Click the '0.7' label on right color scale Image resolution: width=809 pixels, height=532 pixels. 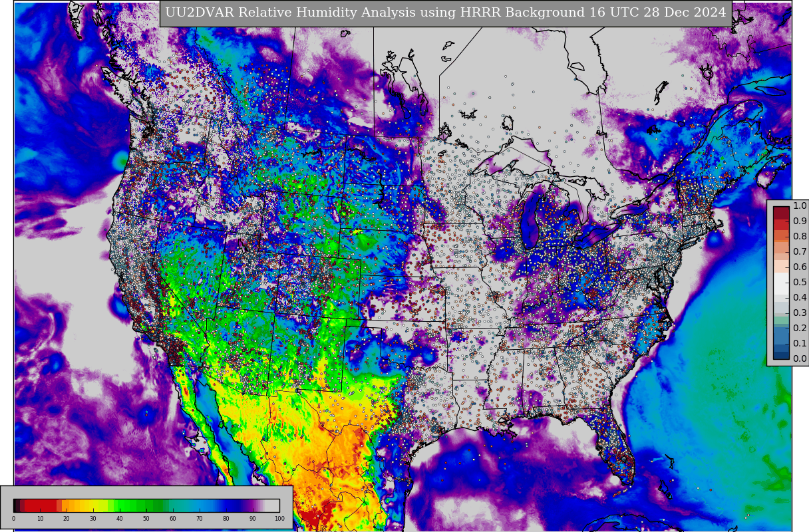pos(800,252)
